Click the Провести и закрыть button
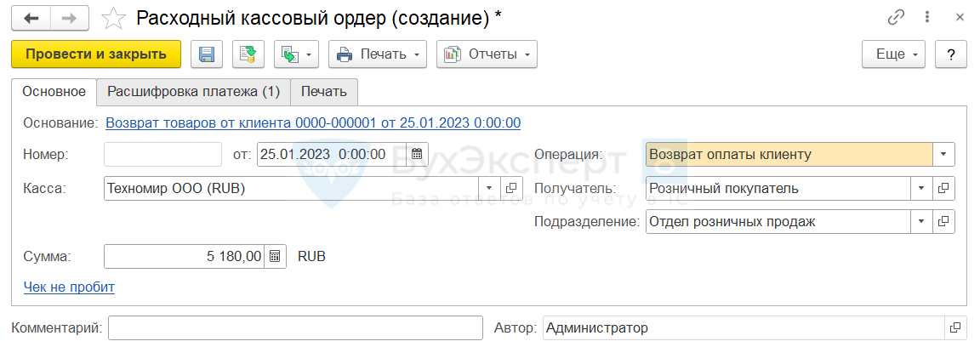 pos(96,54)
